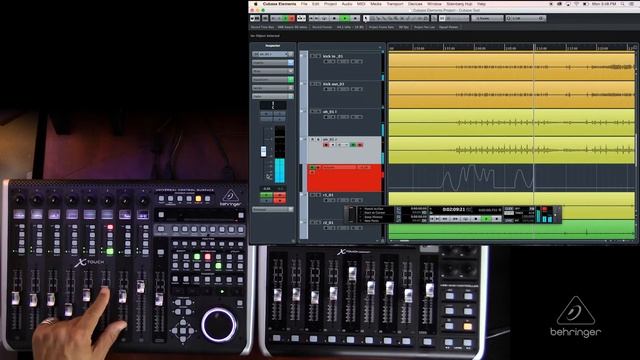Toggle record enable on selected oh_01 r track
640x360 pixels.
pos(326,145)
